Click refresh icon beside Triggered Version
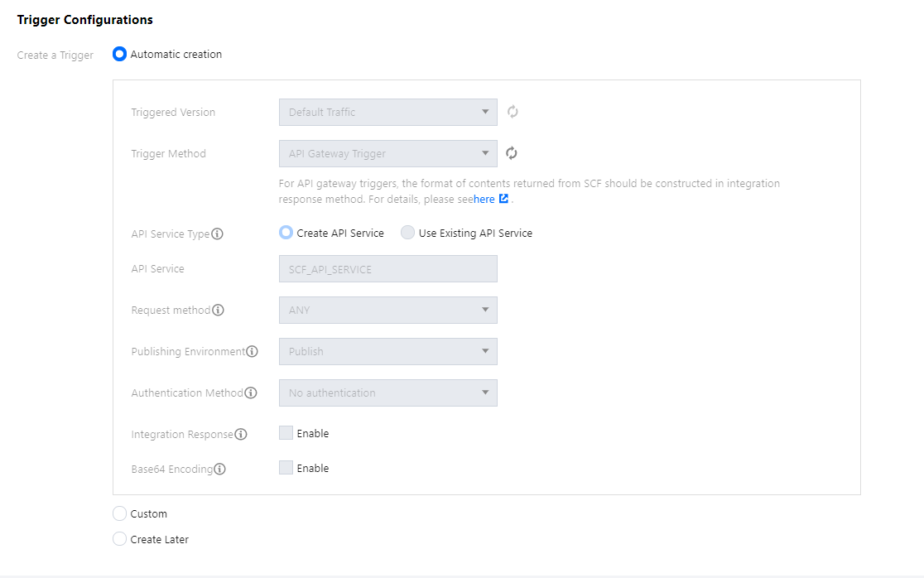 click(x=513, y=112)
